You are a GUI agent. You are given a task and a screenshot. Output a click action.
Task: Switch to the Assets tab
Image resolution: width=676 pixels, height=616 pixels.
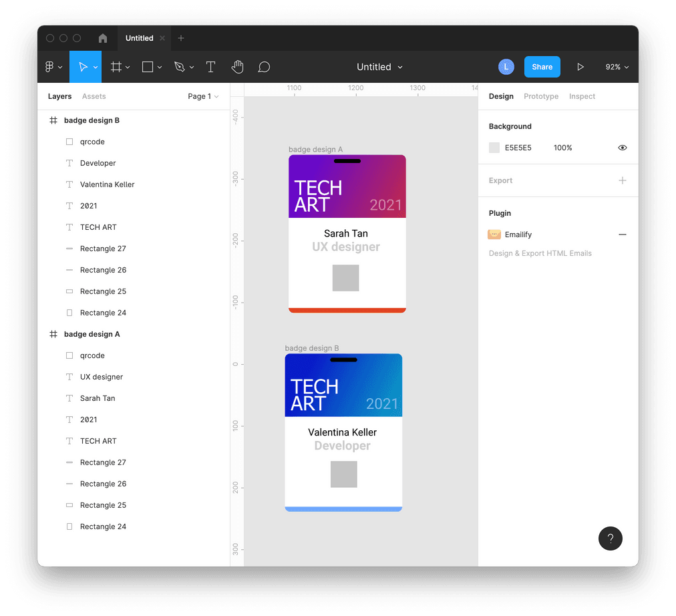tap(94, 96)
